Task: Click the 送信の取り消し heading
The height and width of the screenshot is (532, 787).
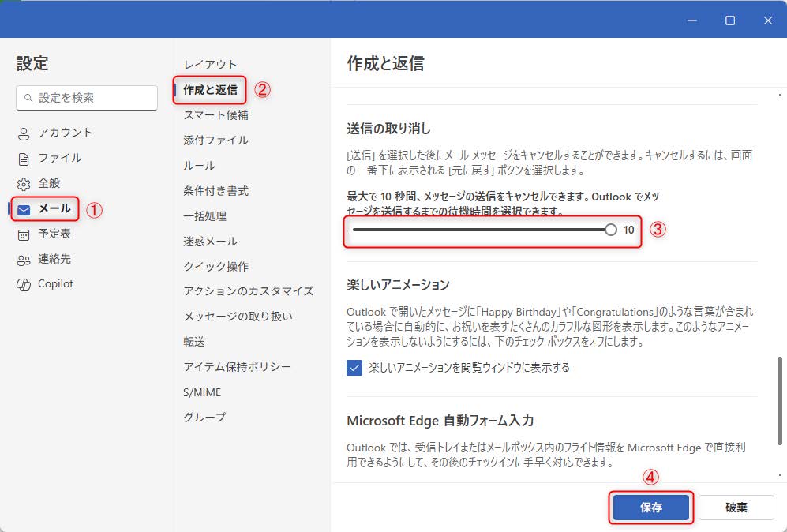Action: pos(388,129)
